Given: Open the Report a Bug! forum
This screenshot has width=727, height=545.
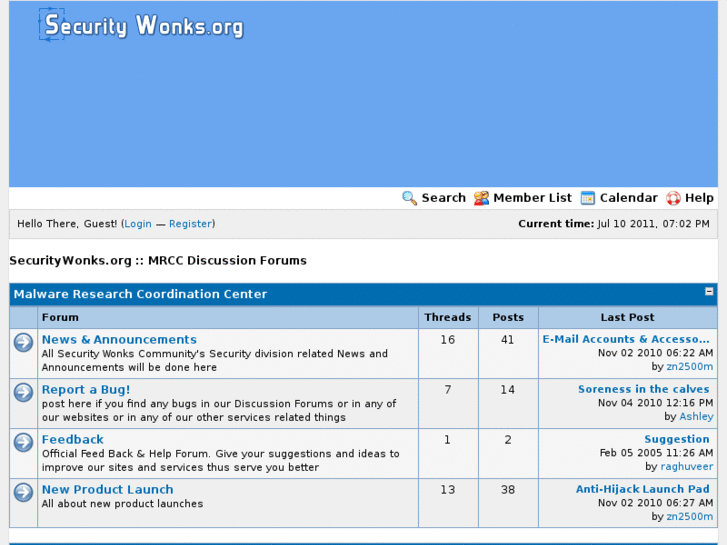Looking at the screenshot, I should [x=86, y=390].
